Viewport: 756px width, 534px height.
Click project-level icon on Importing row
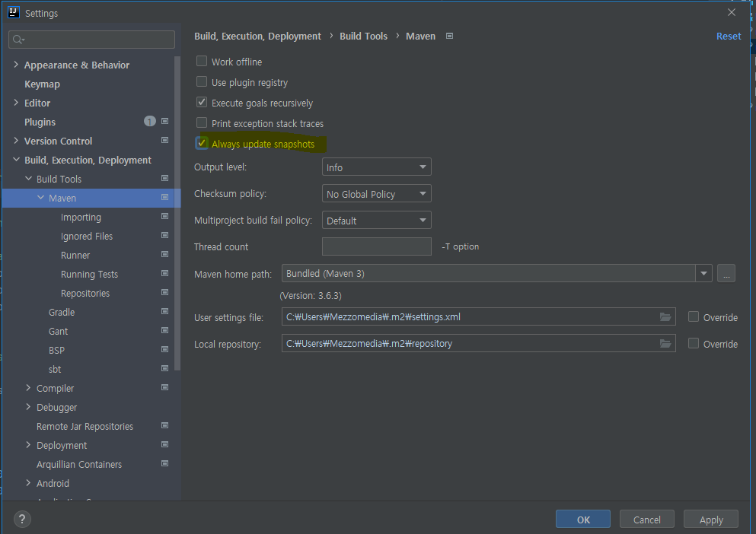(165, 216)
